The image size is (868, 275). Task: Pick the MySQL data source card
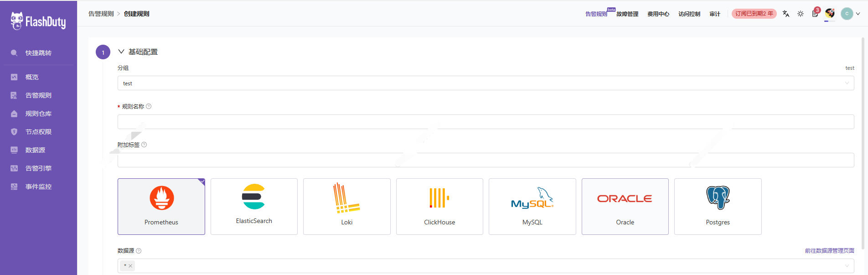(532, 207)
